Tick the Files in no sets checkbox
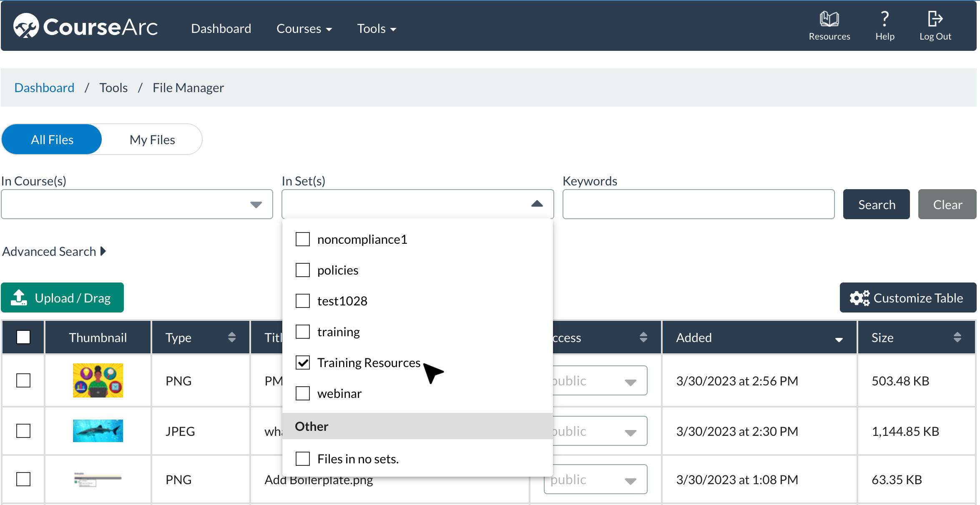 [303, 459]
